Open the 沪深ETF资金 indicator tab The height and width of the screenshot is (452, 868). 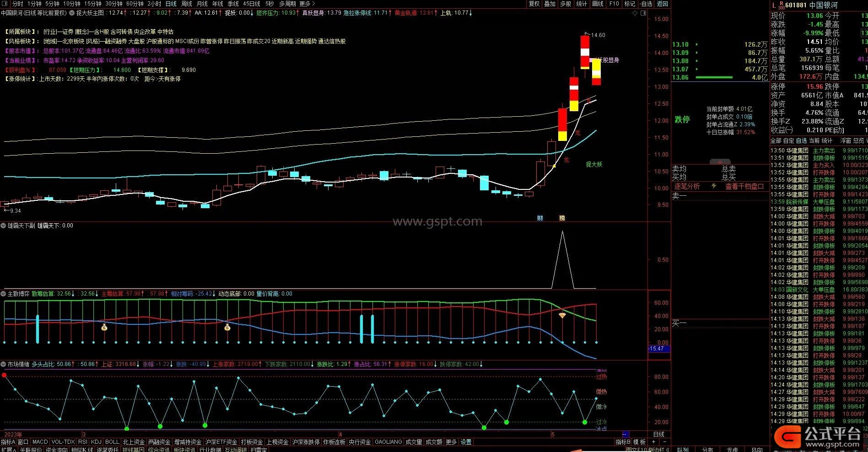pyautogui.click(x=221, y=442)
